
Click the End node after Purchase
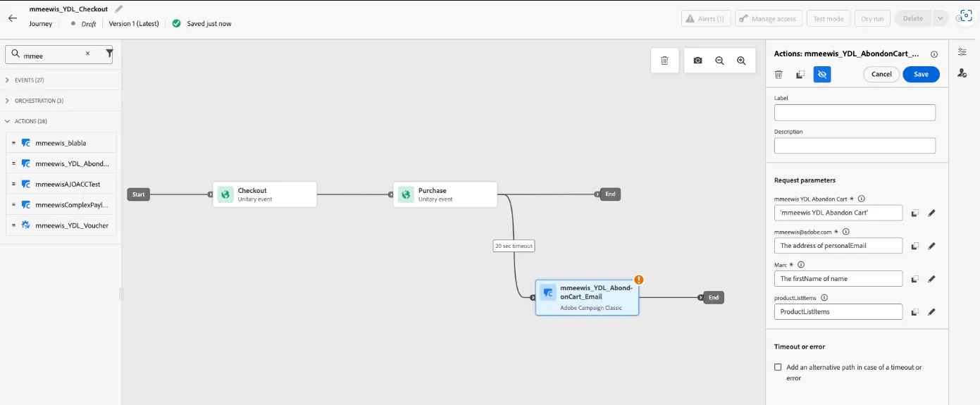pyautogui.click(x=610, y=194)
